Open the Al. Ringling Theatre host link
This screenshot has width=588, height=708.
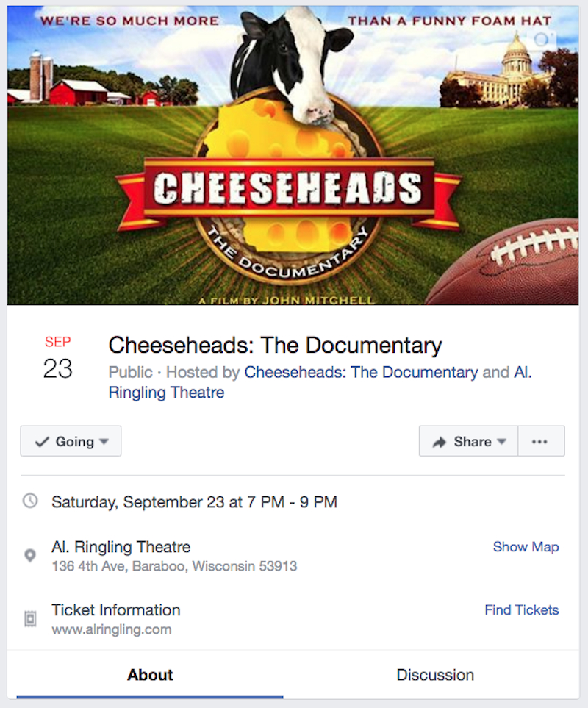click(166, 393)
